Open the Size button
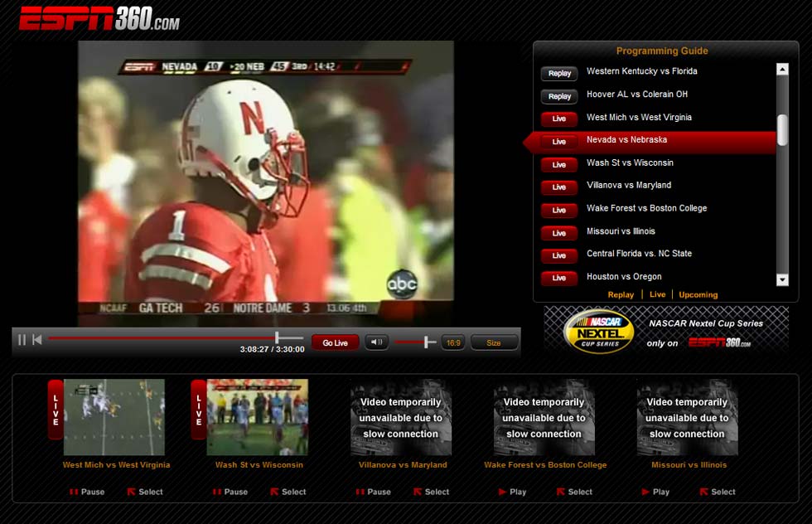This screenshot has height=524, width=812. click(494, 342)
